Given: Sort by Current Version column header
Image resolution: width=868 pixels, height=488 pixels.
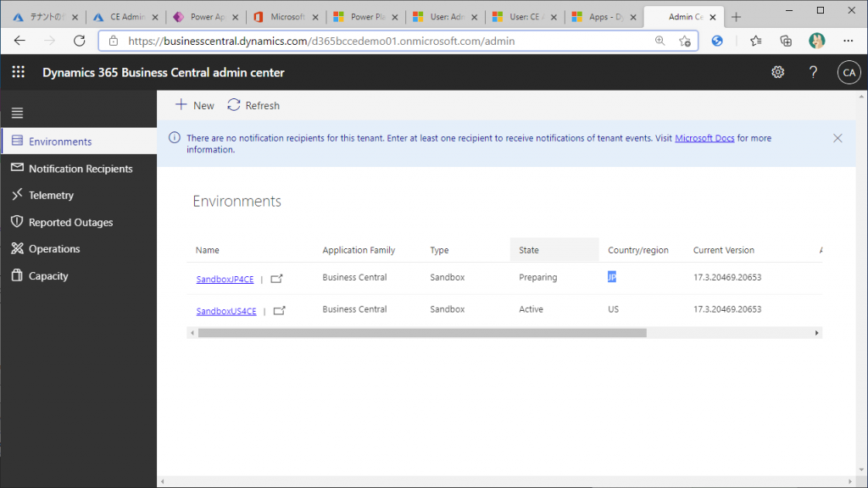Looking at the screenshot, I should (x=724, y=250).
